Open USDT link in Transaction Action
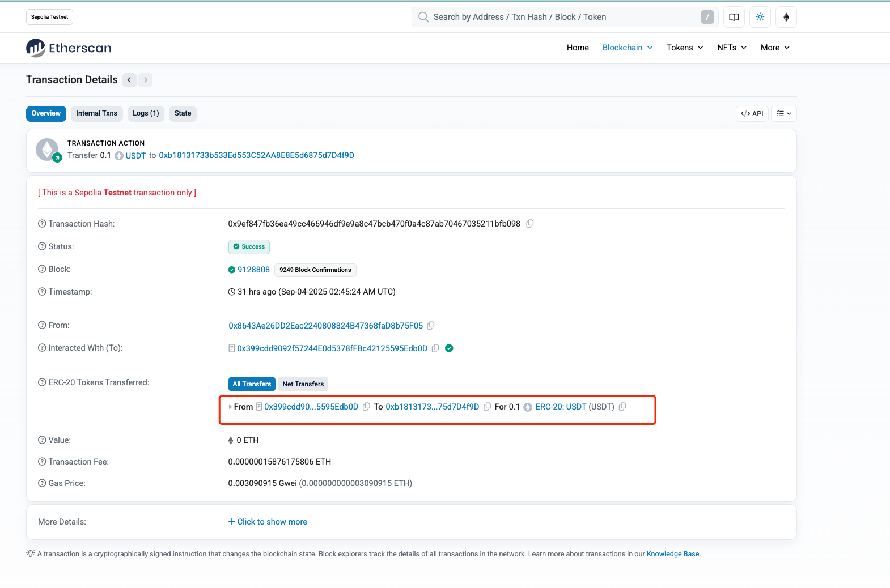 point(135,156)
